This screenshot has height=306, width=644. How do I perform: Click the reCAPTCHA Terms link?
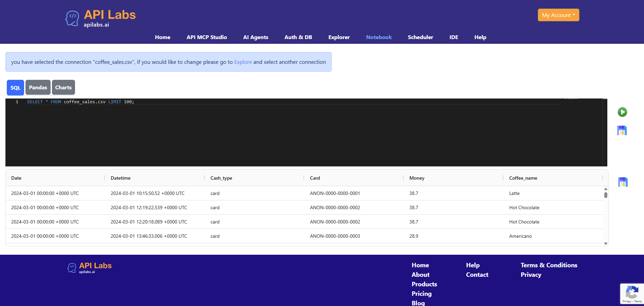click(638, 301)
